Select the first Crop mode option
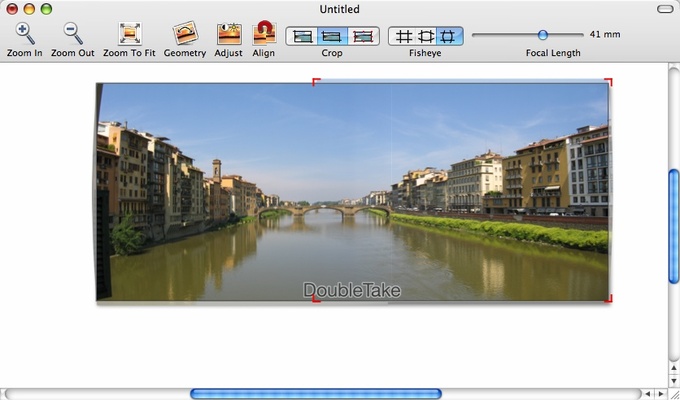 pyautogui.click(x=302, y=36)
